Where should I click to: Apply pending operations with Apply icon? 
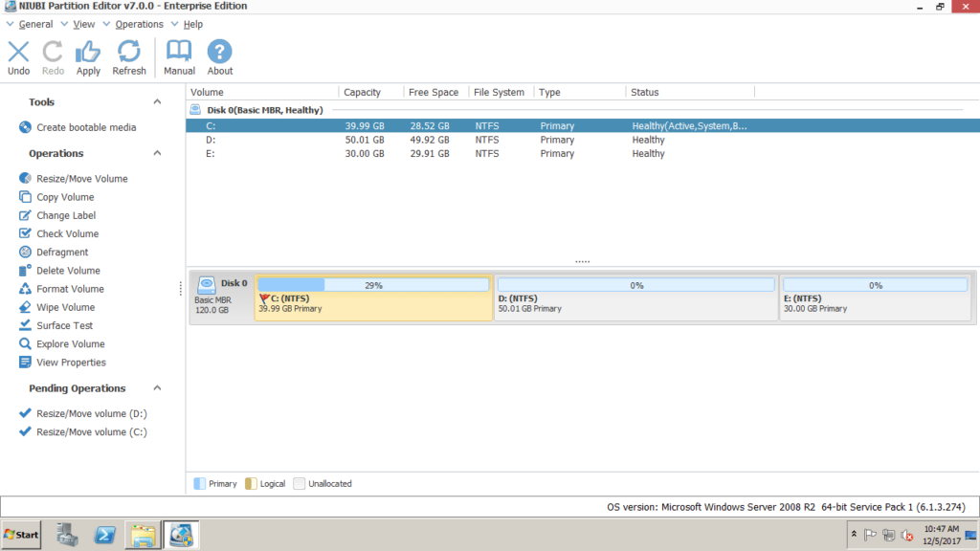(x=88, y=54)
